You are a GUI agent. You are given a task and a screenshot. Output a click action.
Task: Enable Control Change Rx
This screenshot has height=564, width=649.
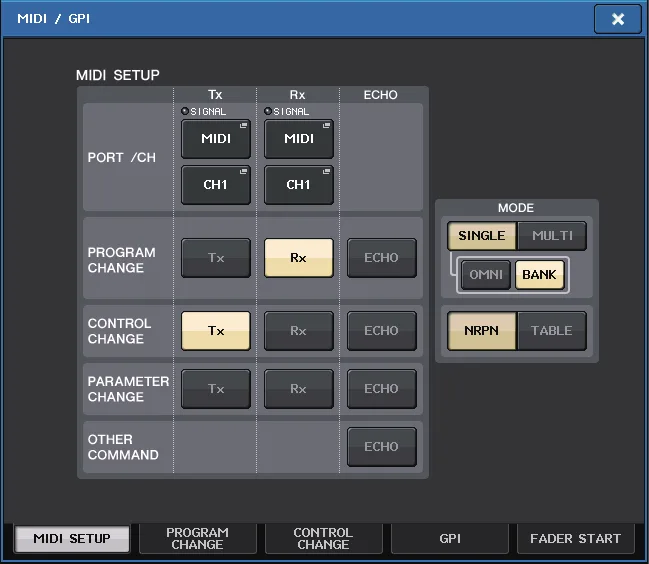(x=299, y=331)
